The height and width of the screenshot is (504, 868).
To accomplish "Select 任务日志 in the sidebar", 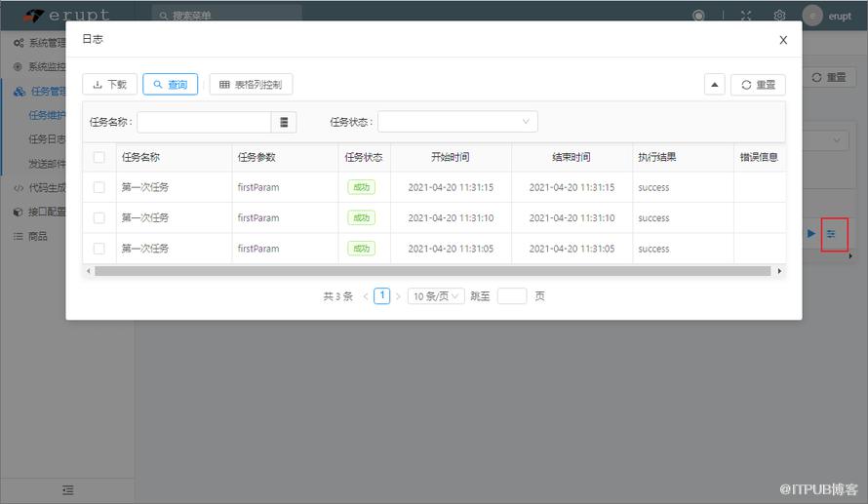I will 47,139.
